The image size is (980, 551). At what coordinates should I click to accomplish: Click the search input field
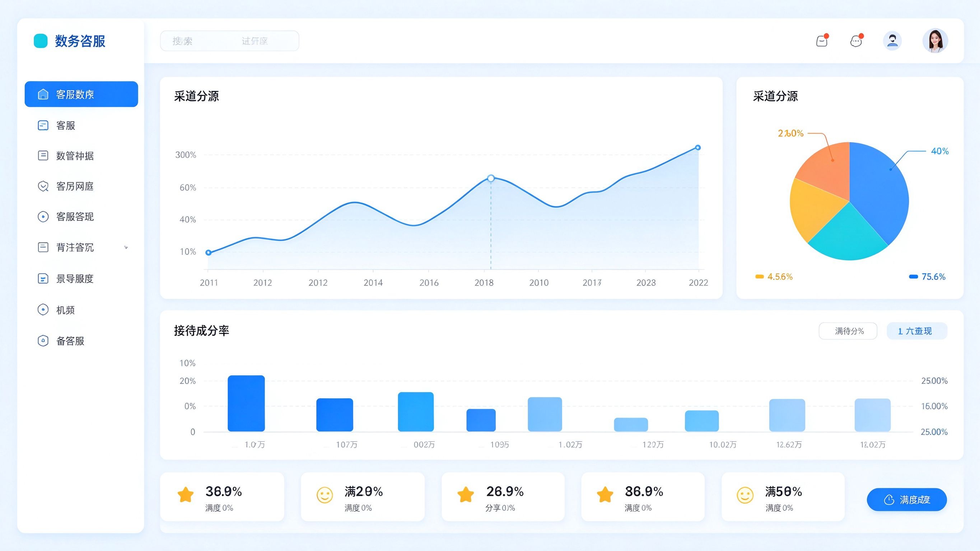[x=229, y=41]
